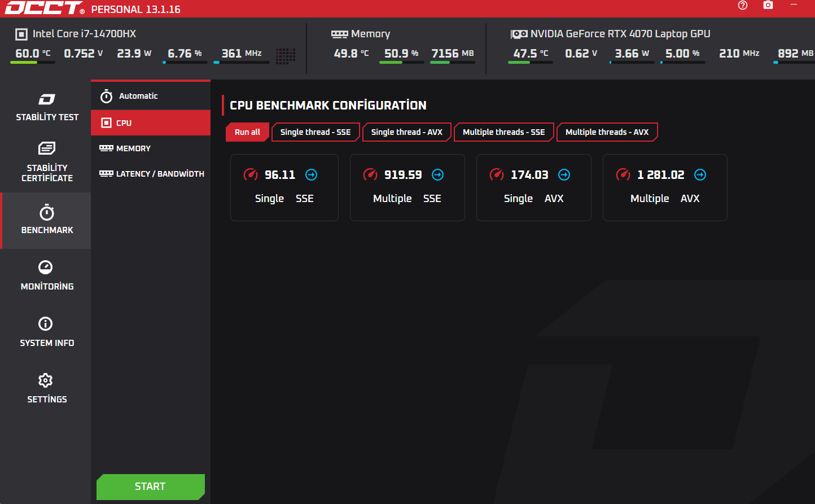Select the CPU benchmark option

point(151,122)
